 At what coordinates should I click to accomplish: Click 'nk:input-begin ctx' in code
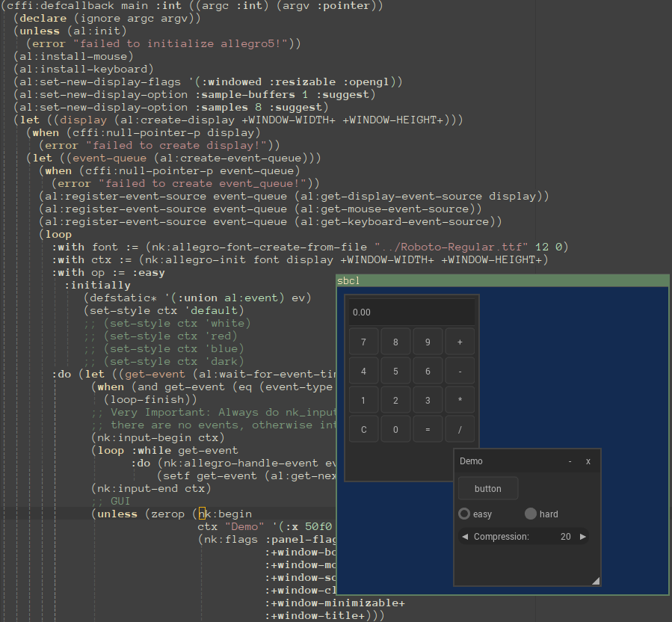158,437
